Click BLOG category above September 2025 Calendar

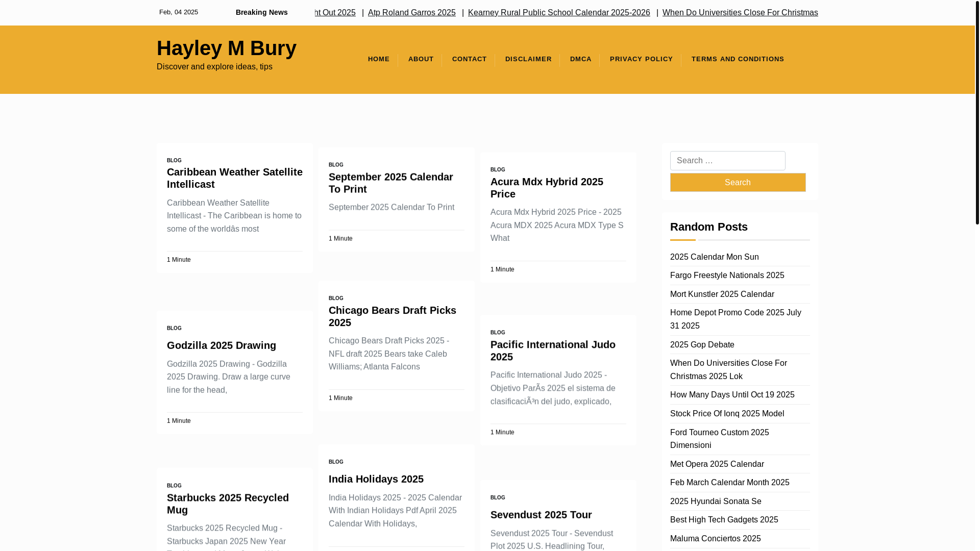coord(336,165)
